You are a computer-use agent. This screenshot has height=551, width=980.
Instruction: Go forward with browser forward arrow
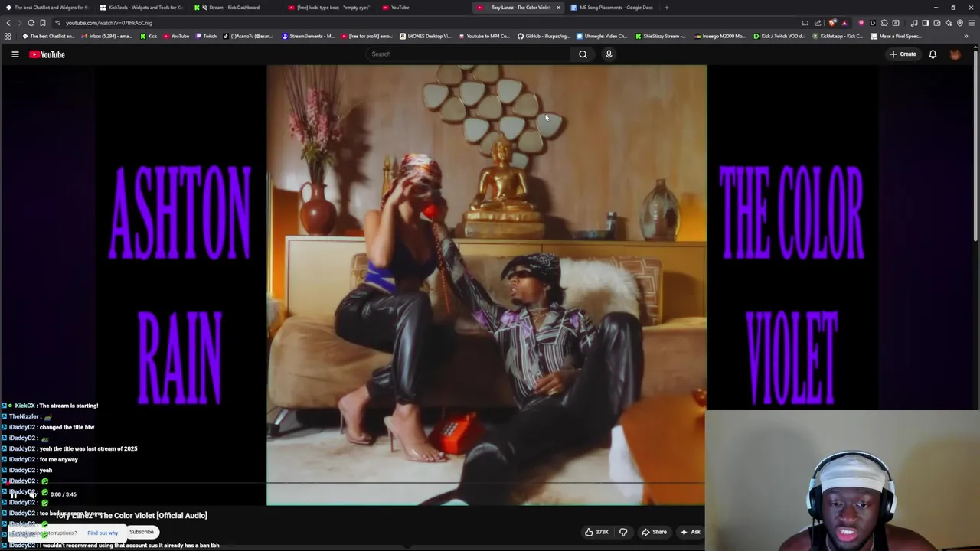click(x=20, y=23)
